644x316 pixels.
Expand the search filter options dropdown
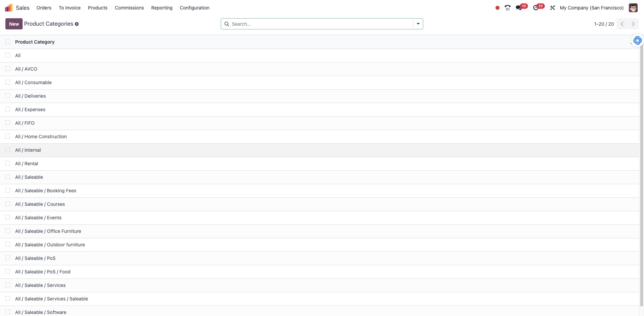coord(418,24)
